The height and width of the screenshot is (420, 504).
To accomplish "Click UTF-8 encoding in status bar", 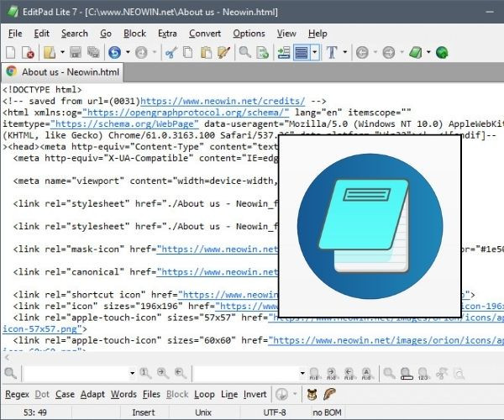I will tap(275, 412).
